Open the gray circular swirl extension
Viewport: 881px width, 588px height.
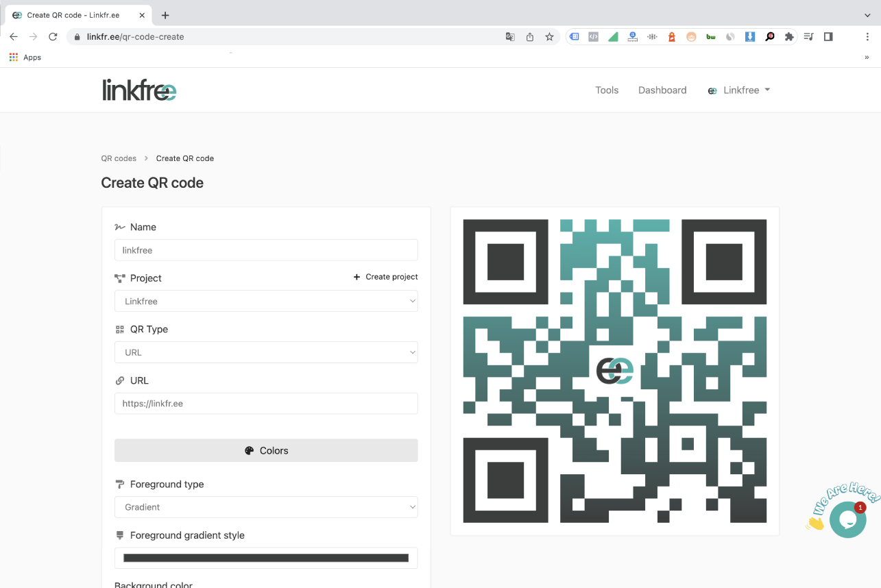pos(730,37)
